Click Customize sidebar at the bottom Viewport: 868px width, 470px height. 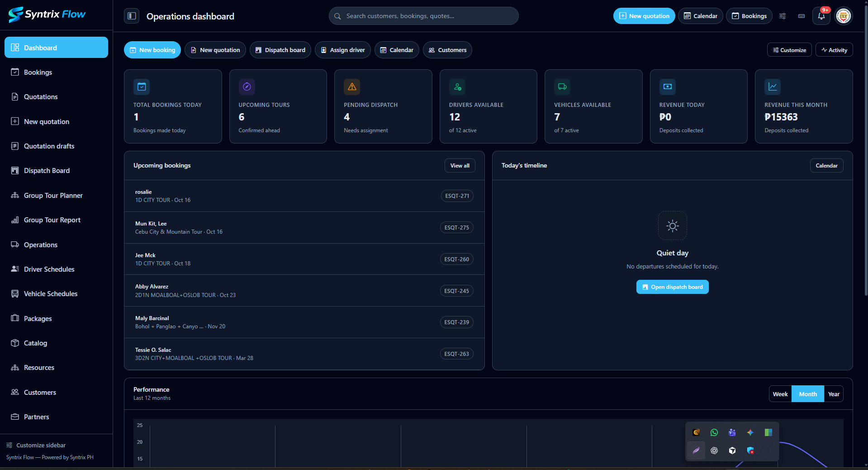point(36,445)
